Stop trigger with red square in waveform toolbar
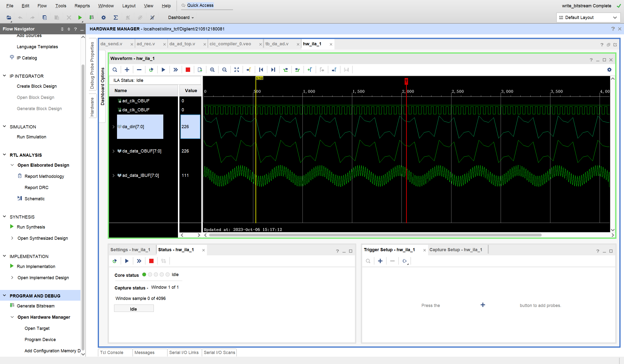The height and width of the screenshot is (364, 624). pyautogui.click(x=188, y=70)
